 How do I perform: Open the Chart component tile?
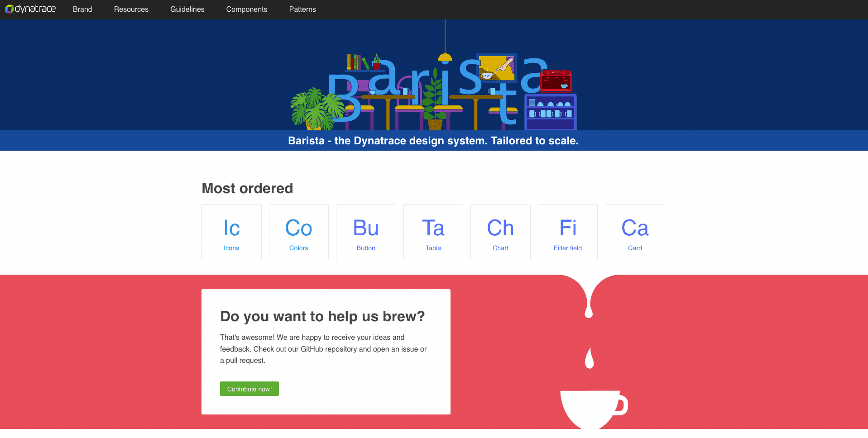(x=500, y=232)
